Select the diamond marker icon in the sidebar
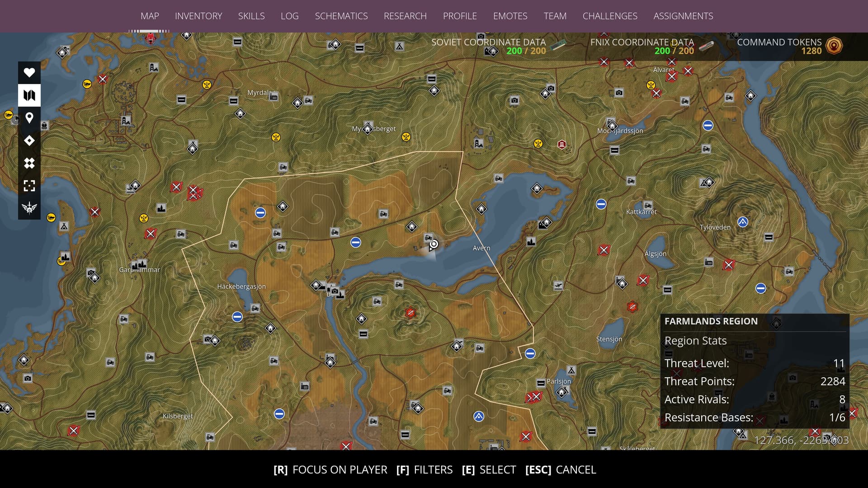This screenshot has width=868, height=488. (x=29, y=141)
